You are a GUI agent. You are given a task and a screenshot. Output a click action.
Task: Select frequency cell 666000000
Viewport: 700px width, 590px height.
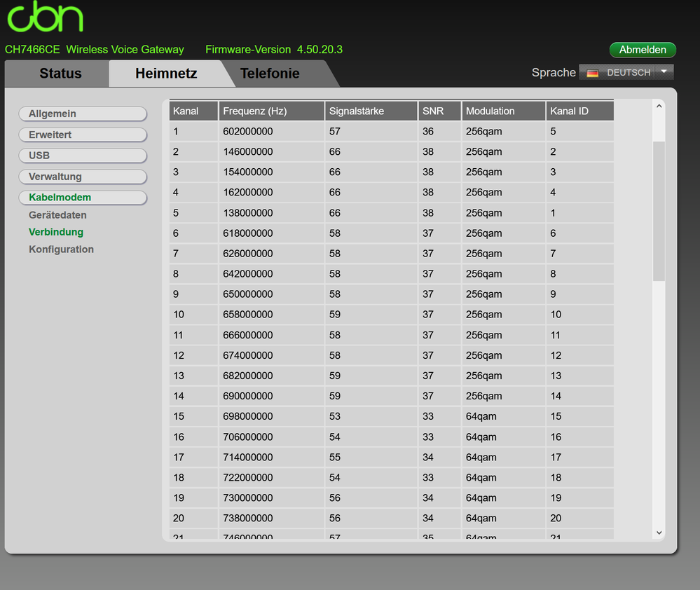click(271, 335)
